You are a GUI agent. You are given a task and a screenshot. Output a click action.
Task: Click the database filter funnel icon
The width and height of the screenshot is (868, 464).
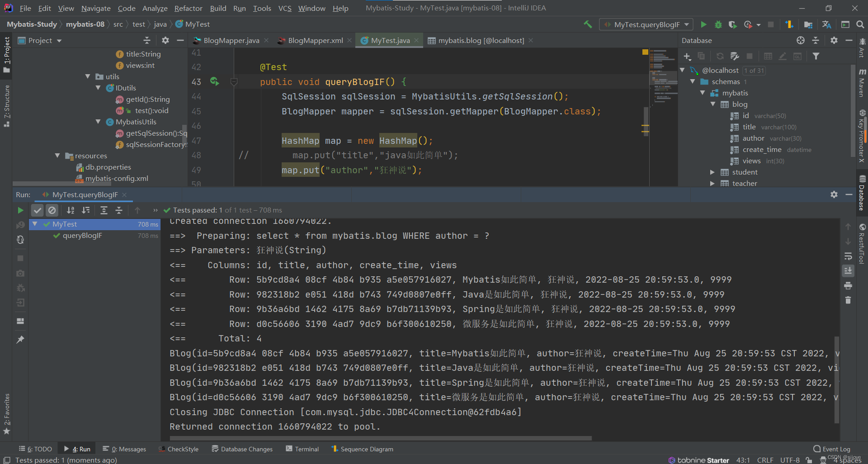point(816,56)
